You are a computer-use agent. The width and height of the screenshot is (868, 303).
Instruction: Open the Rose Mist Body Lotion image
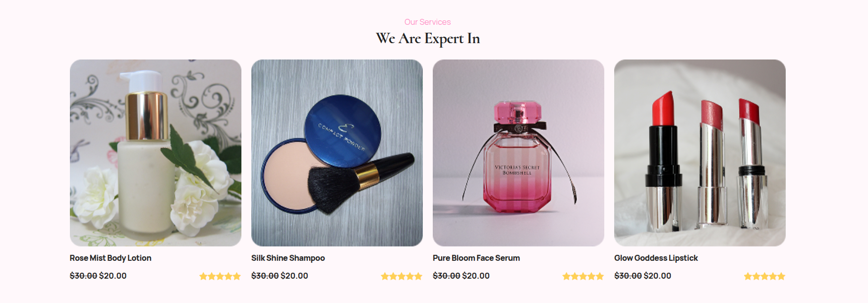pyautogui.click(x=156, y=153)
